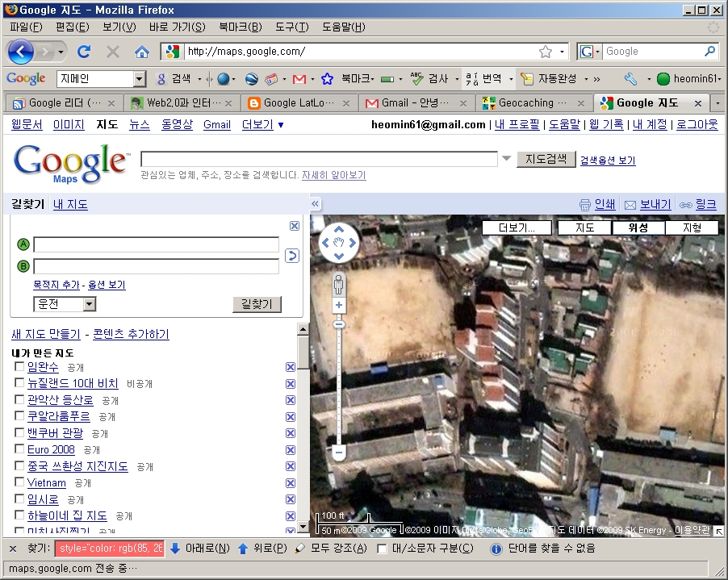Open the 목적지 추가 link

point(56,285)
